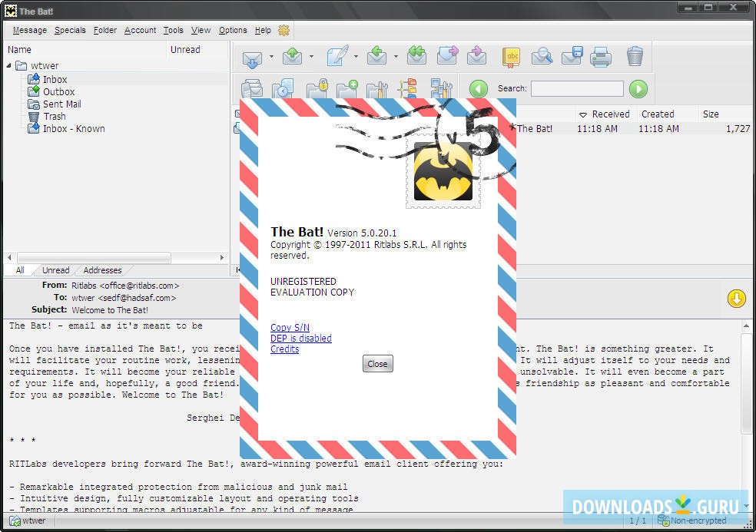
Task: Click the orange gear icon in menu bar
Action: (x=284, y=31)
